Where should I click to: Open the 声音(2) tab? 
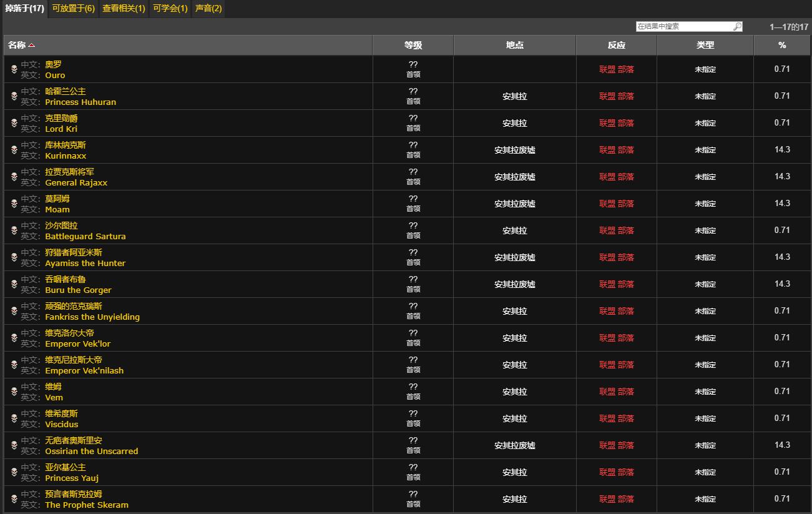(208, 9)
